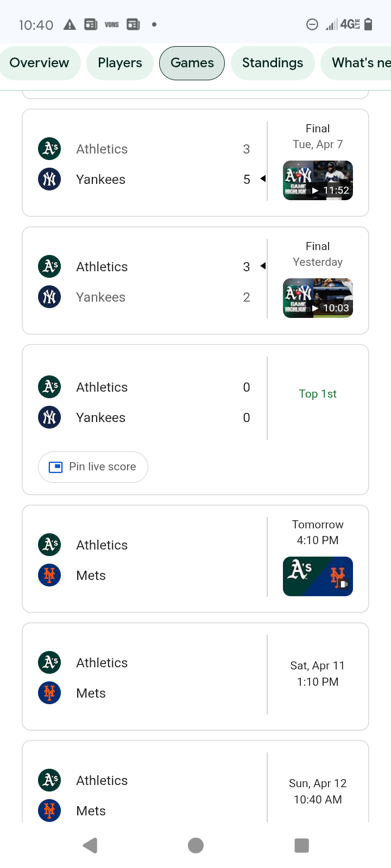Open tomorrow's Athletics vs Mets preview thumbnail
The width and height of the screenshot is (391, 868).
pos(318,576)
